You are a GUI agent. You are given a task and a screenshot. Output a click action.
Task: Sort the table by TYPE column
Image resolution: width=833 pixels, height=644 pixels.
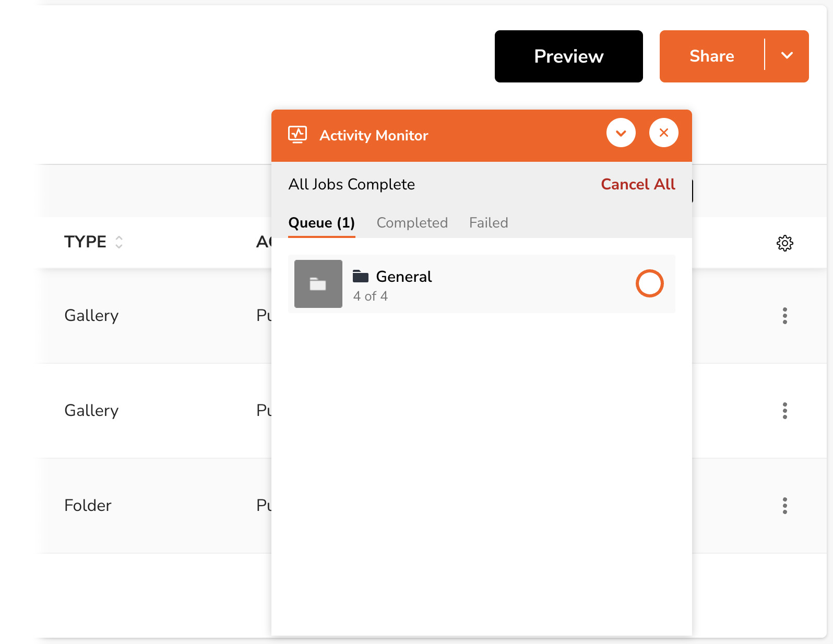click(x=119, y=242)
